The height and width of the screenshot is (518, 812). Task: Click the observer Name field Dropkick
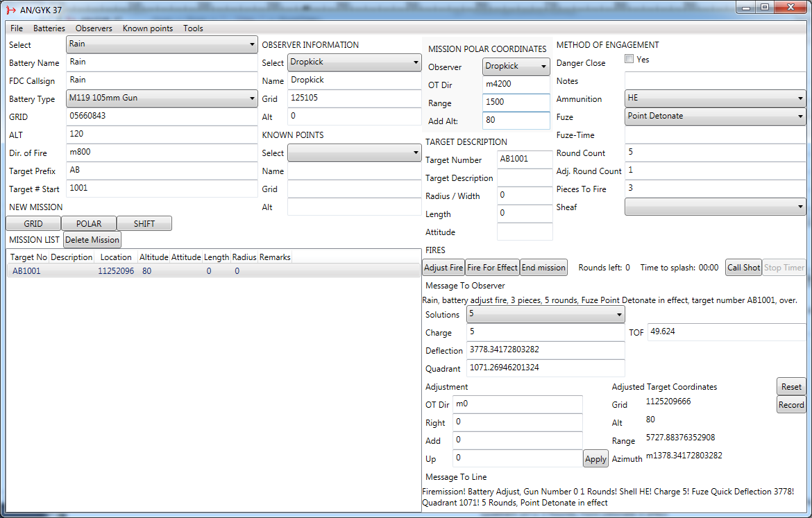tap(354, 80)
